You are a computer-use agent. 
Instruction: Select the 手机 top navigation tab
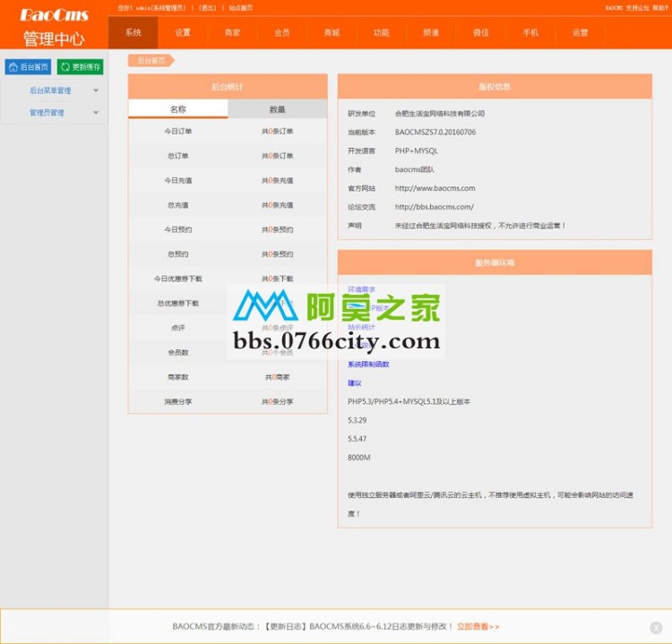coord(530,32)
